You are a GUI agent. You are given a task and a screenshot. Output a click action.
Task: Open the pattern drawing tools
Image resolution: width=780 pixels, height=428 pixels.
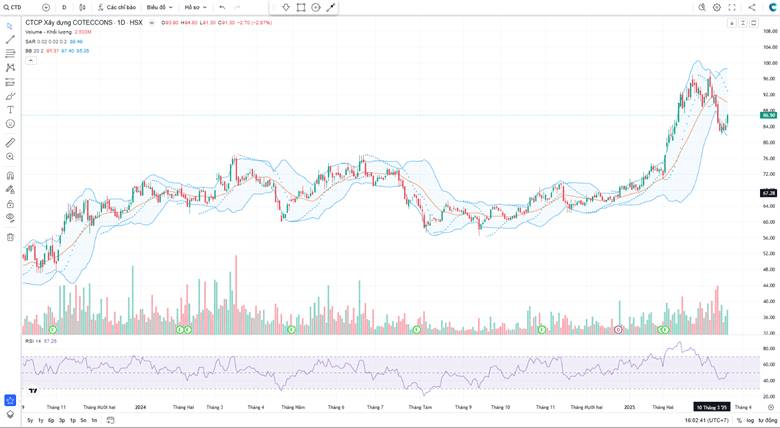pyautogui.click(x=10, y=68)
